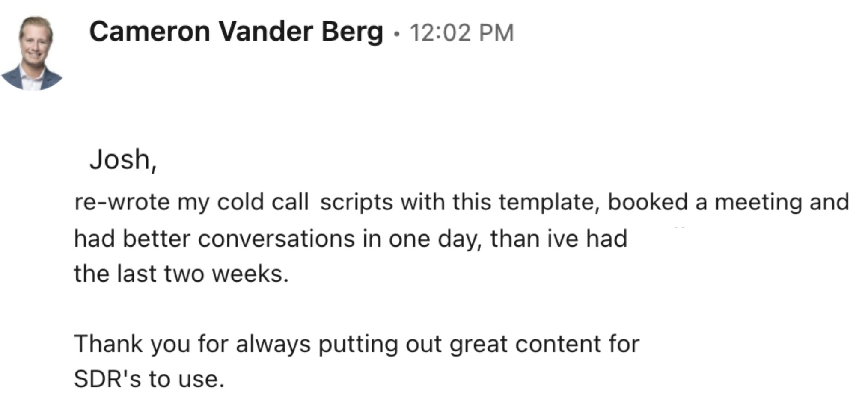Viewport: 868px width, 407px height.
Task: Click the phrase "than ive had"
Action: coord(559,239)
